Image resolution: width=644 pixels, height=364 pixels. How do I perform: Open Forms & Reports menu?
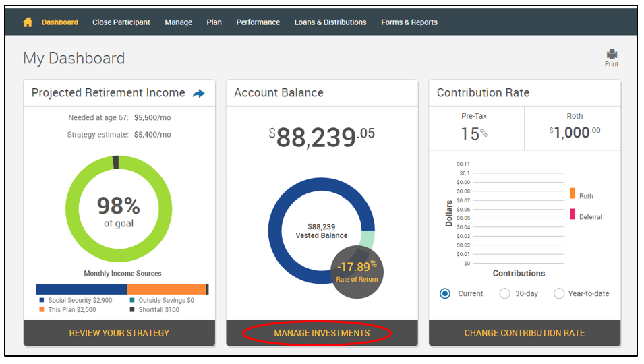[x=409, y=22]
